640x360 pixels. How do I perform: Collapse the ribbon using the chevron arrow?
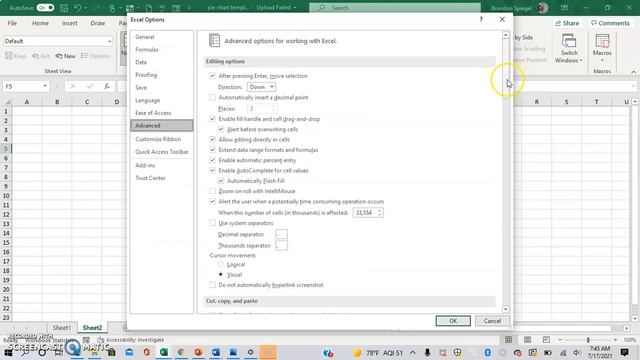pyautogui.click(x=633, y=71)
